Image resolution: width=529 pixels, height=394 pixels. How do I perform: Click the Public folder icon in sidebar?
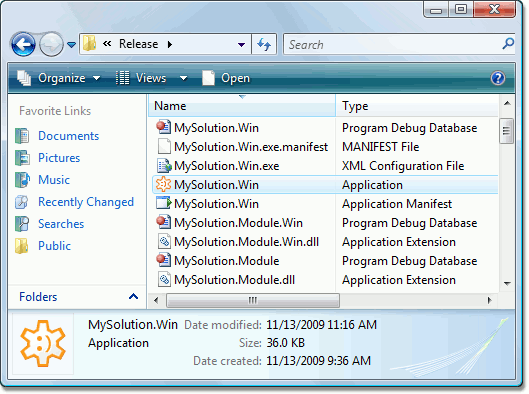(22, 246)
